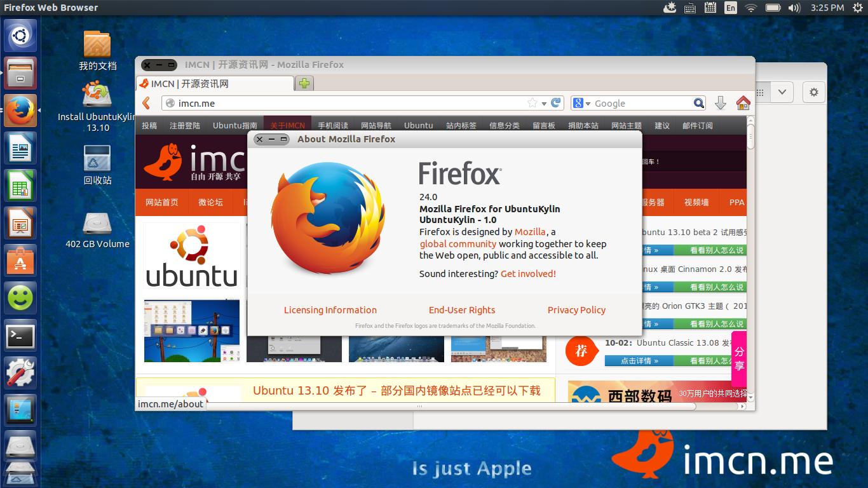Screen dimensions: 868x488
Task: Open the En input language indicator
Action: [x=731, y=8]
